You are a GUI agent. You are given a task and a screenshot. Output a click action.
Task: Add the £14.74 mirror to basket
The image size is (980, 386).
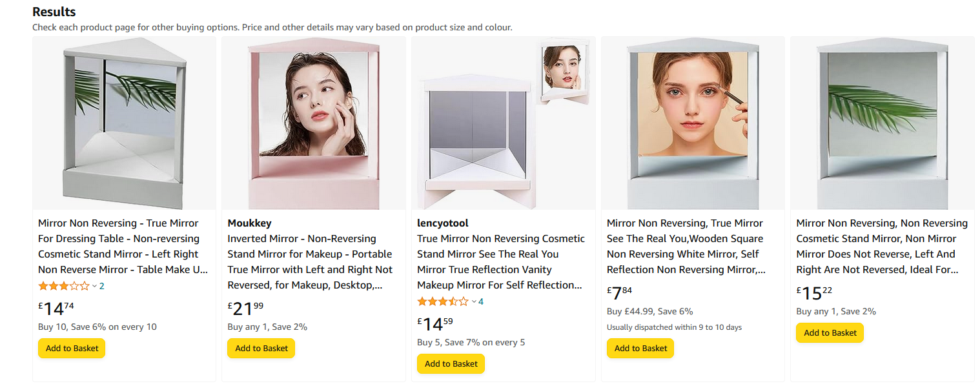point(72,349)
